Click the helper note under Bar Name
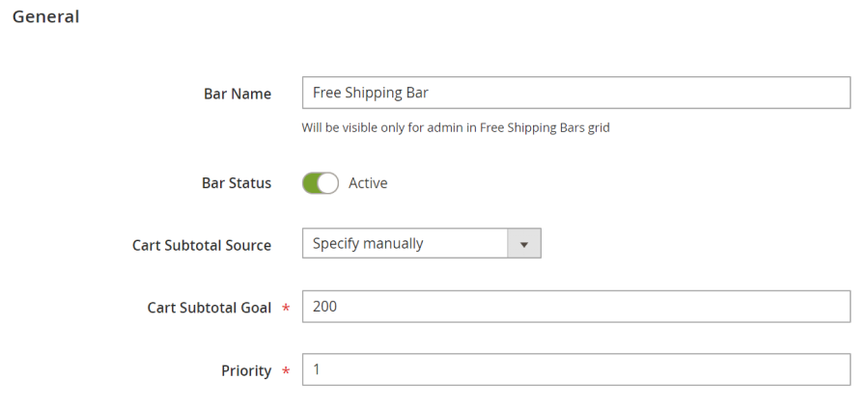This screenshot has width=868, height=407. pos(456,127)
